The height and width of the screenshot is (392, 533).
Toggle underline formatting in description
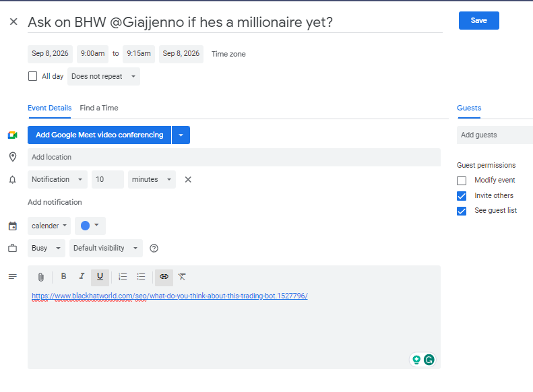point(100,277)
